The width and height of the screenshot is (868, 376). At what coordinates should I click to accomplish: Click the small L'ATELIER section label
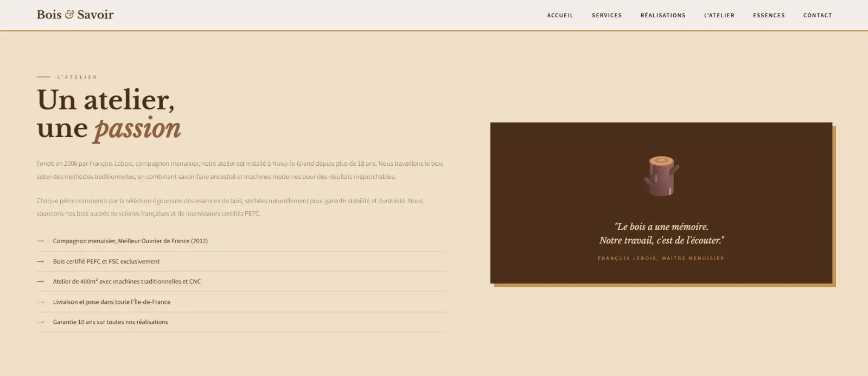(78, 77)
